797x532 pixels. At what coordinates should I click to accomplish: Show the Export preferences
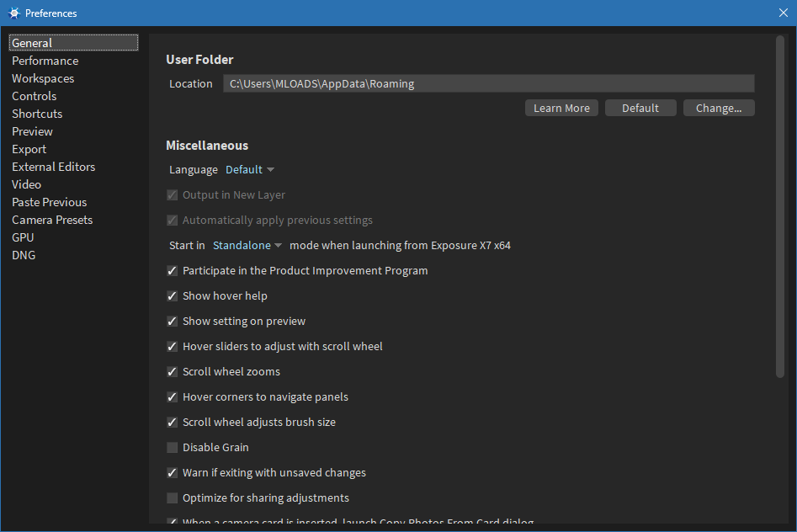tap(29, 150)
